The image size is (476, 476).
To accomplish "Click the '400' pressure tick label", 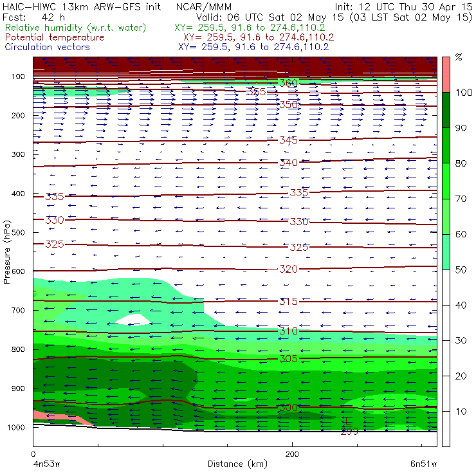I will click(x=18, y=194).
